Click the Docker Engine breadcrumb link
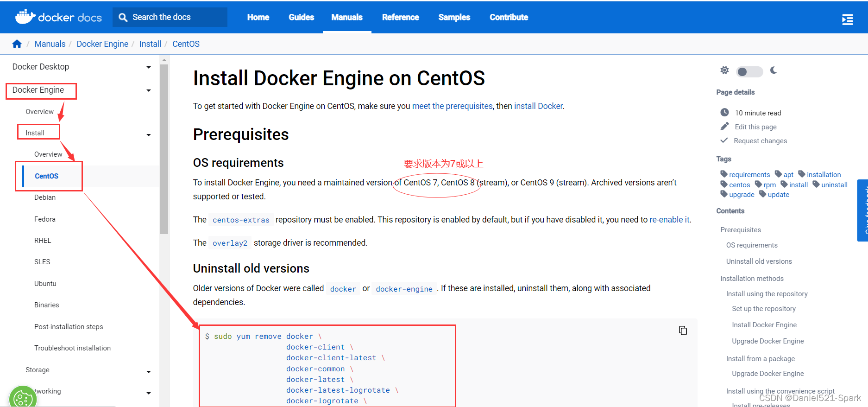 pos(102,44)
